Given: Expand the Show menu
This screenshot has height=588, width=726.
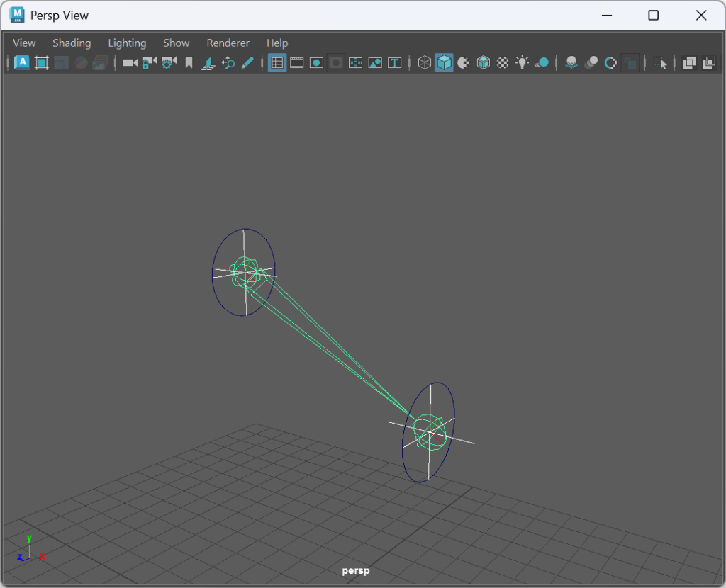Looking at the screenshot, I should tap(176, 43).
